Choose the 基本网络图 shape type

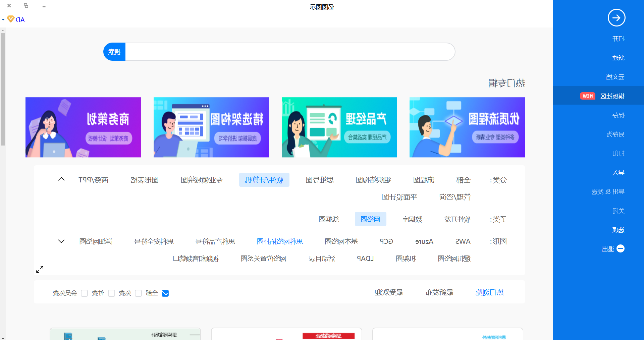pos(341,241)
